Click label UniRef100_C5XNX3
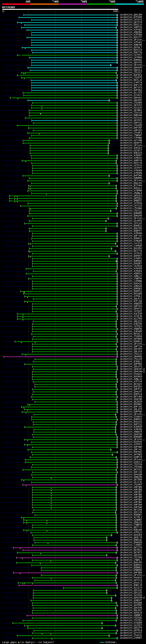Image resolution: width=146 pixels, height=644 pixels. 131,417
